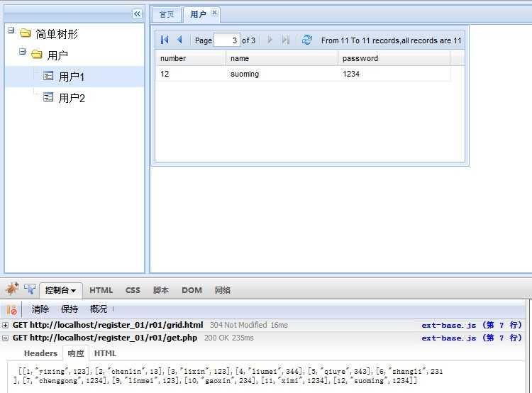Sort by the password column header

coord(394,58)
